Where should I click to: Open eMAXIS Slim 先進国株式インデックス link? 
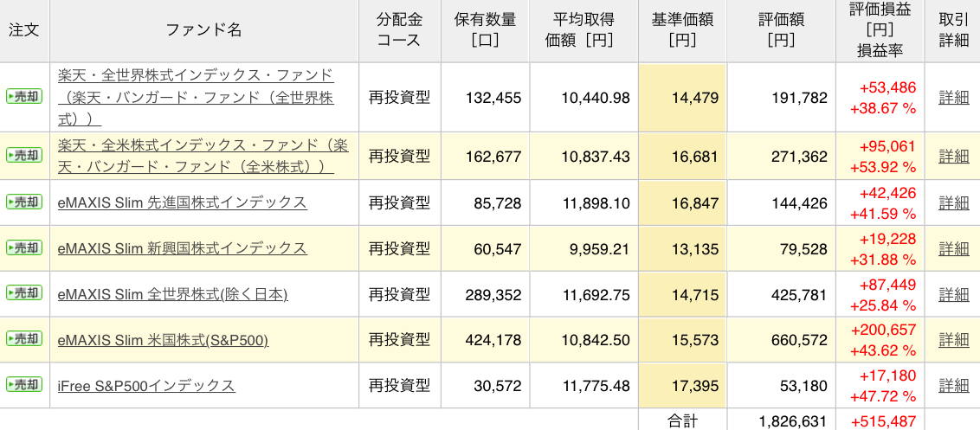pyautogui.click(x=183, y=202)
